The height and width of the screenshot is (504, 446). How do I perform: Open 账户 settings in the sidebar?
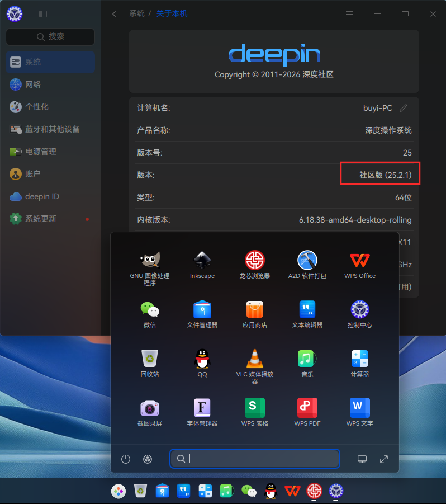point(50,174)
